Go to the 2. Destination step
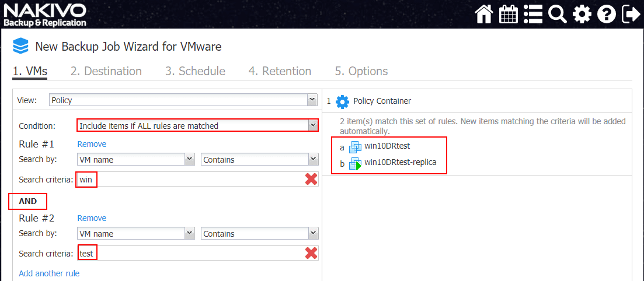 tap(106, 71)
